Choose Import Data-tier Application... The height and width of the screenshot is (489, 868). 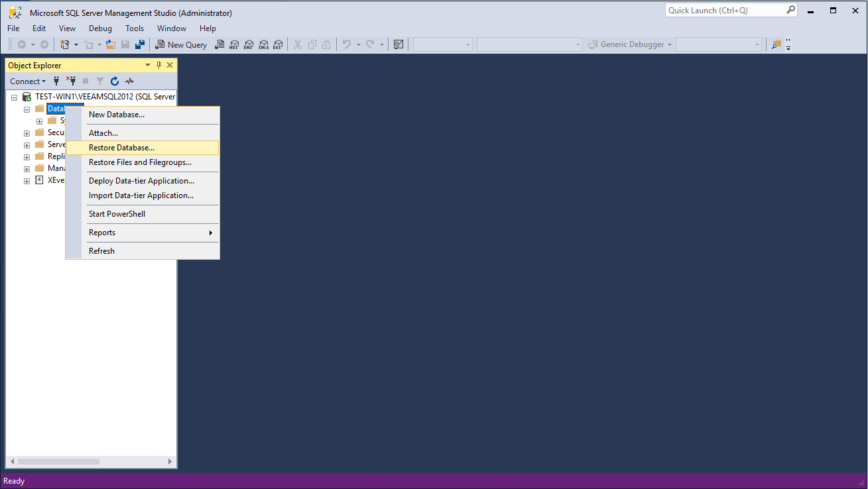[143, 195]
